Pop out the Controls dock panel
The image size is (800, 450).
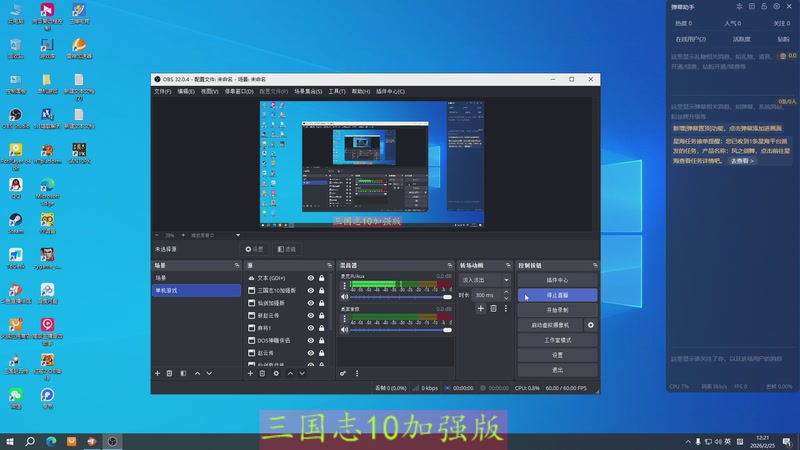595,265
